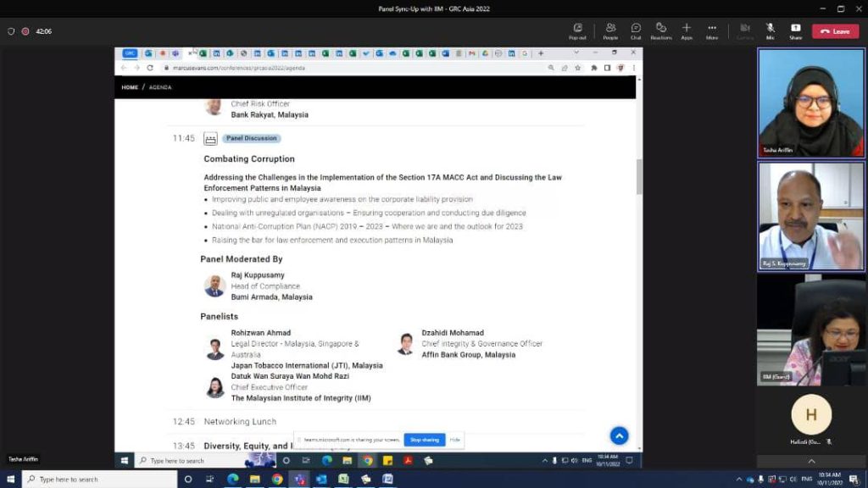Select Datuk Wan Suraya Wan Mohd Razi
868x488 pixels.
[290, 376]
